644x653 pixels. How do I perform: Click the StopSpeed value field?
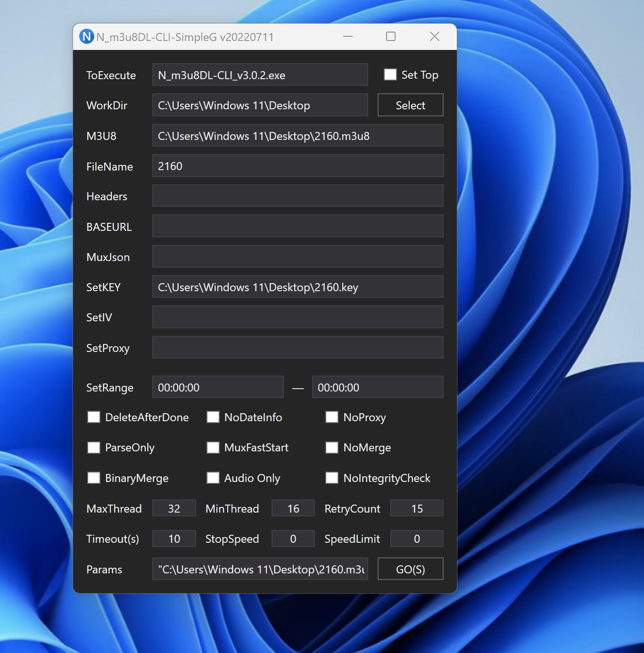[293, 539]
